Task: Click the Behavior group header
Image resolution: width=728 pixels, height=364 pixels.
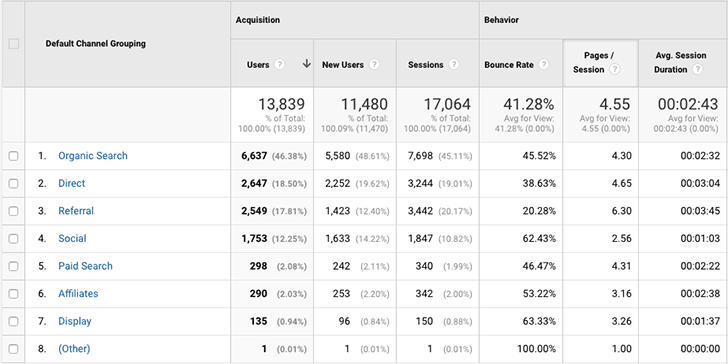Action: 501,20
